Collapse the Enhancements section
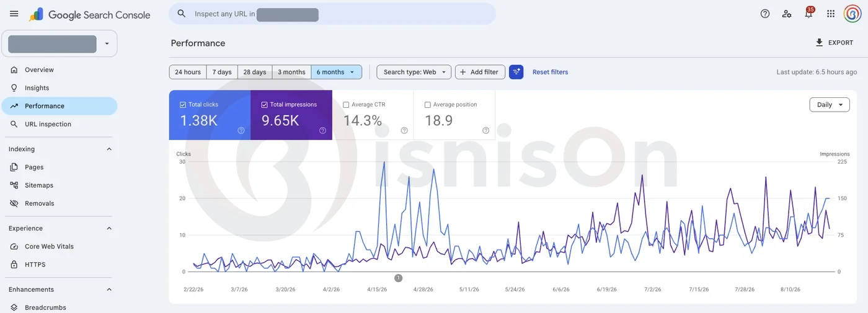The width and height of the screenshot is (868, 313). 109,289
